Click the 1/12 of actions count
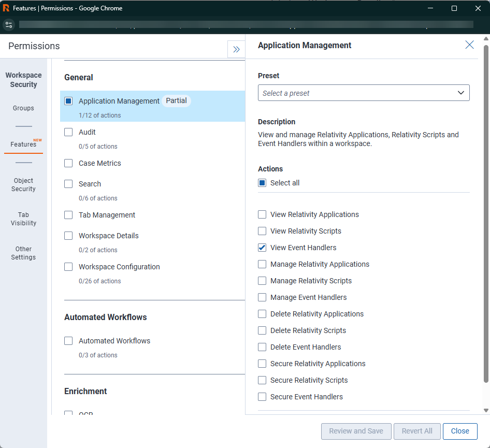The image size is (490, 448). pyautogui.click(x=99, y=115)
